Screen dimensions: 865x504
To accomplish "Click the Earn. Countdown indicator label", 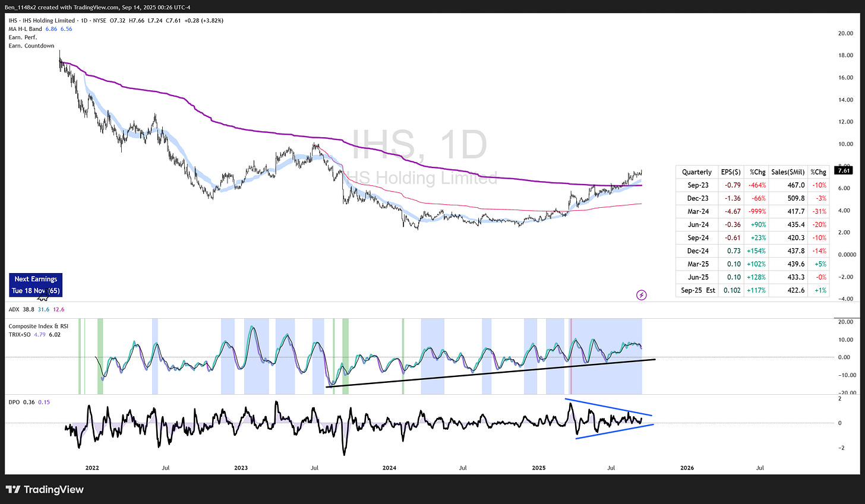I will 31,46.
